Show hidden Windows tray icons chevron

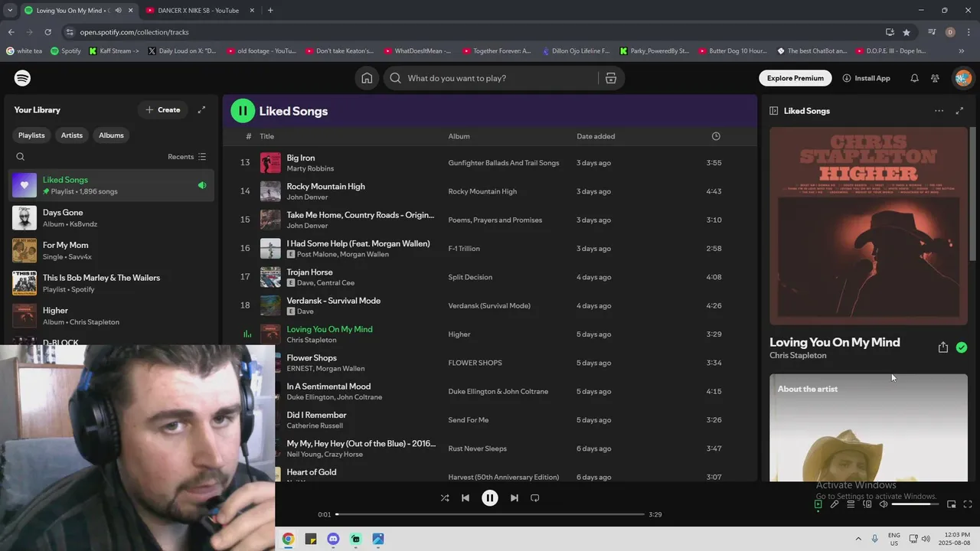(858, 539)
